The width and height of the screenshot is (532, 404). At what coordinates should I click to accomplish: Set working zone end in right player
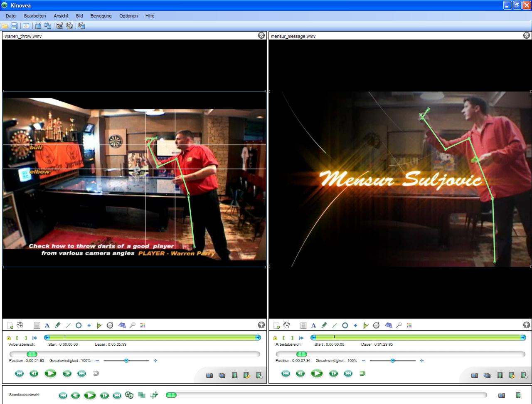293,338
